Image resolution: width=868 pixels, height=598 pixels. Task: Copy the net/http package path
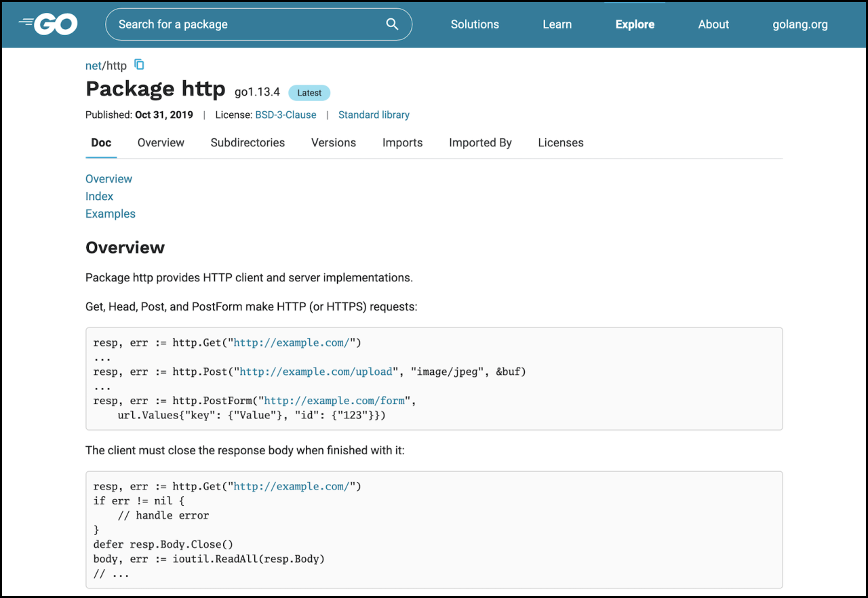pyautogui.click(x=139, y=64)
